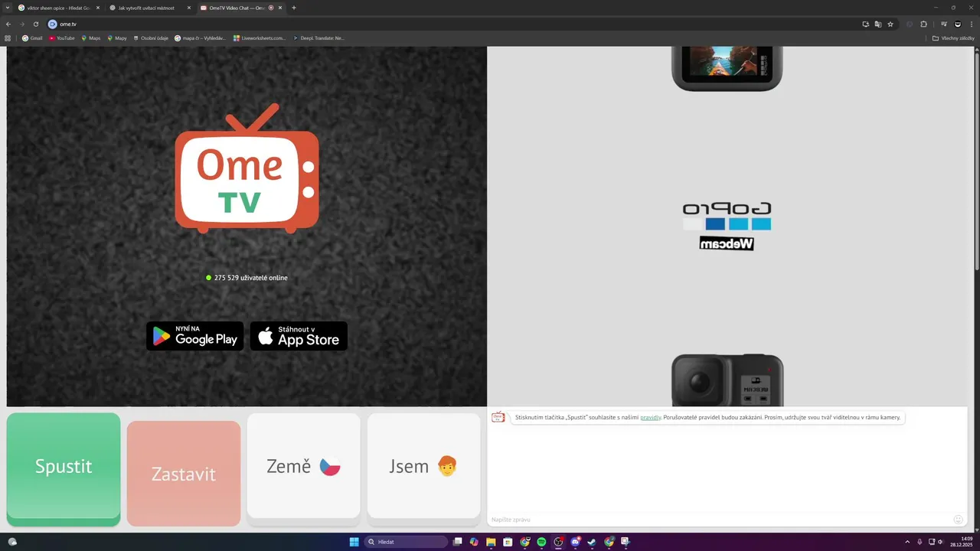This screenshot has width=980, height=551.
Task: Open the Mapy bookmark
Action: [117, 37]
